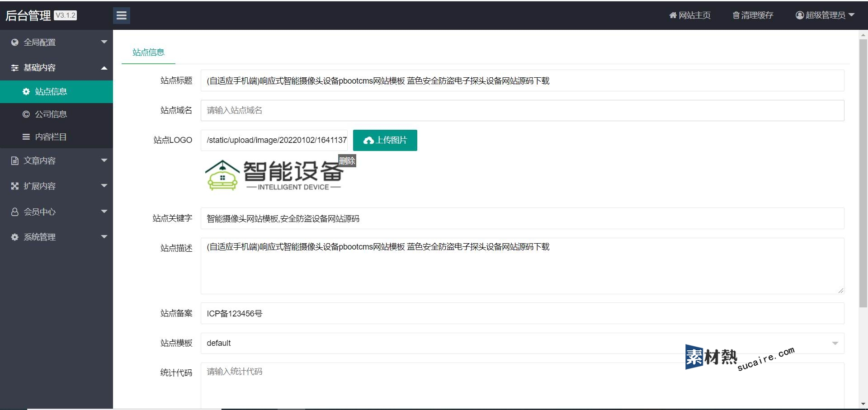Click the 站点备案 input field
Image resolution: width=868 pixels, height=410 pixels.
522,313
